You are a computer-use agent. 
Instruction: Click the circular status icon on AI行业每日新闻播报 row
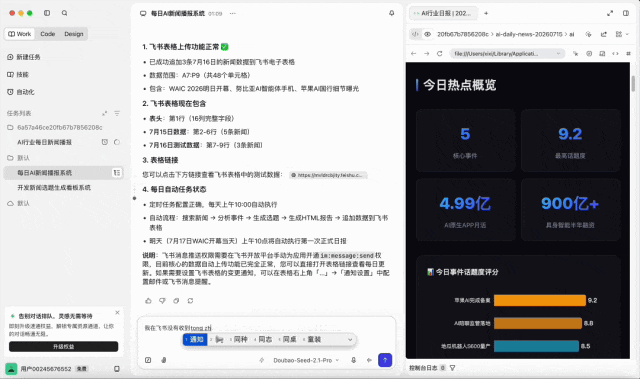(117, 142)
